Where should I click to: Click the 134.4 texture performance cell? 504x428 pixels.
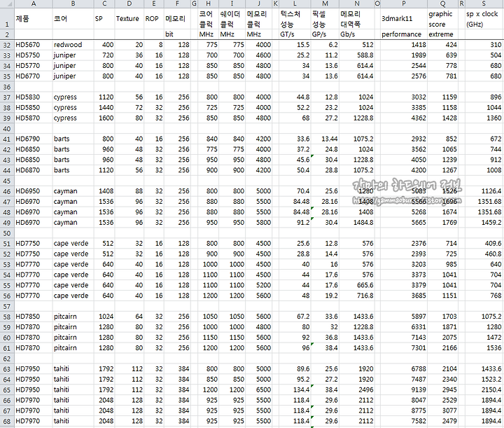pyautogui.click(x=295, y=389)
